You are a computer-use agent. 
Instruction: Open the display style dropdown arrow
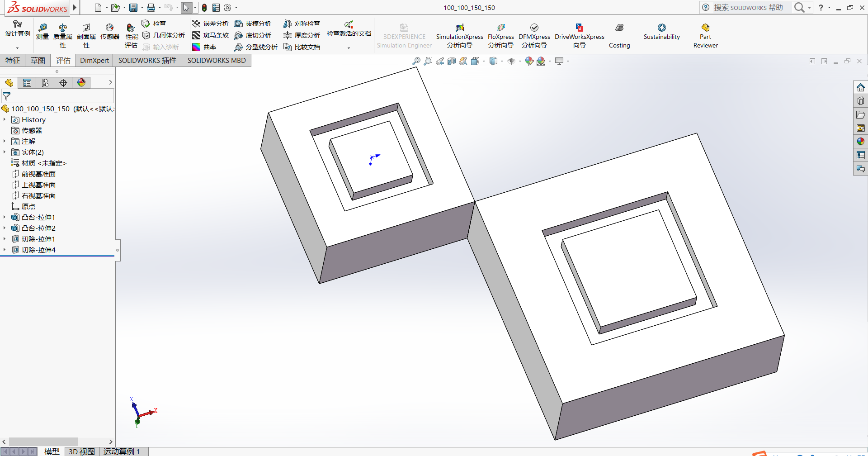(502, 61)
